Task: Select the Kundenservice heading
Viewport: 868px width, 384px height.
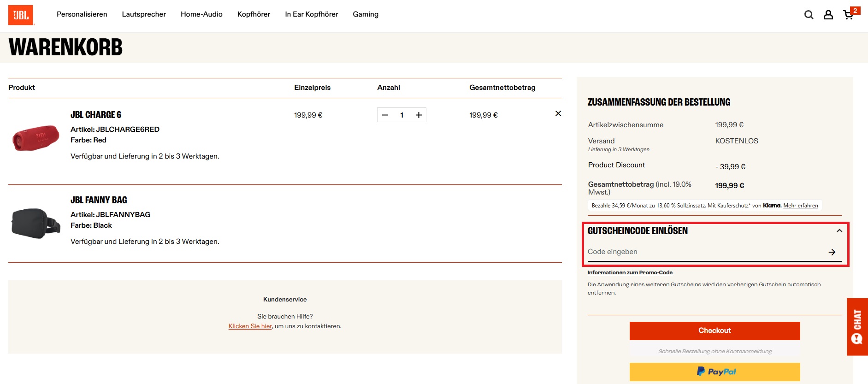Action: pos(285,299)
